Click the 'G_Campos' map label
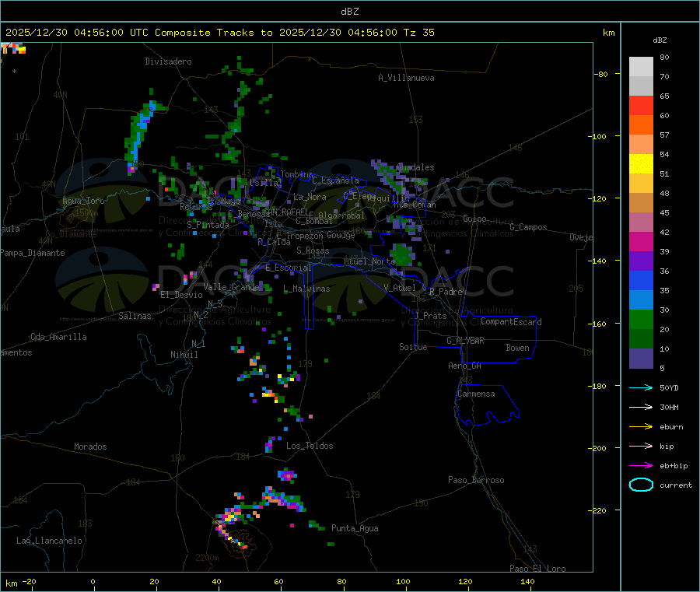The width and height of the screenshot is (700, 592). (x=529, y=227)
